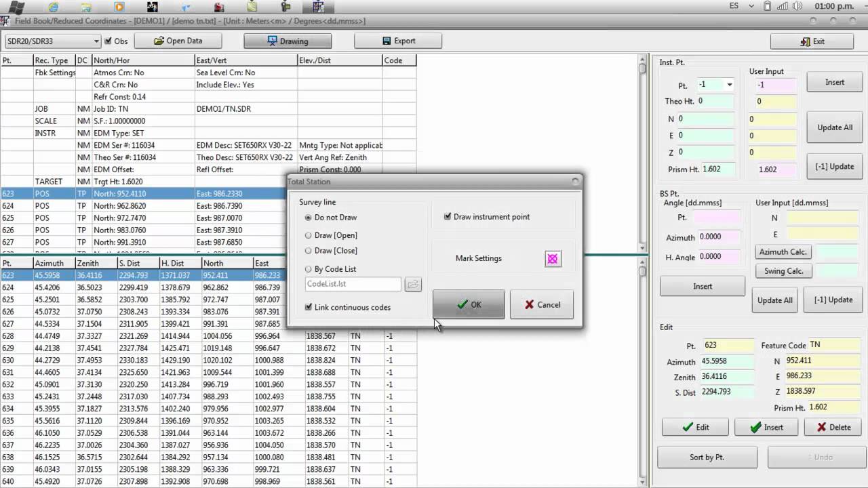Click the Feature Code input field
Viewport: 868px width, 488px height.
(834, 345)
